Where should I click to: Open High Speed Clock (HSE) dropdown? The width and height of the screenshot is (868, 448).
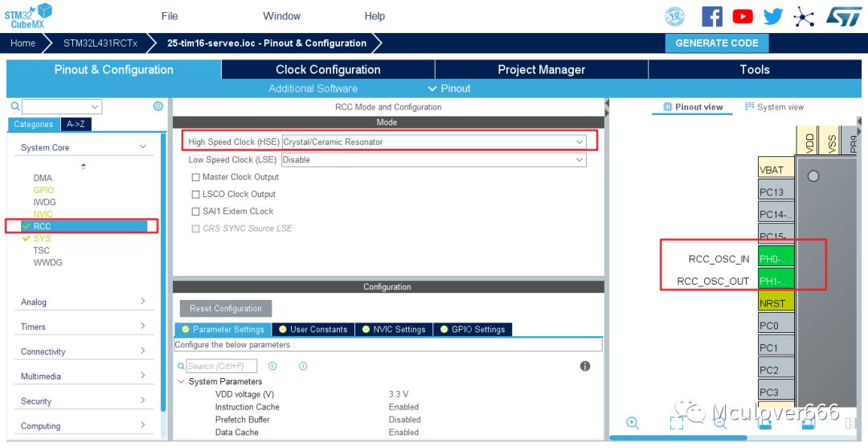[x=433, y=142]
